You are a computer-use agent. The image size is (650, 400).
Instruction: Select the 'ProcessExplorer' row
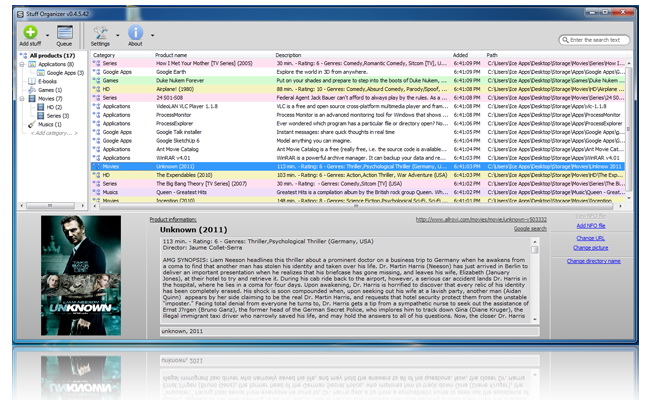tap(358, 124)
